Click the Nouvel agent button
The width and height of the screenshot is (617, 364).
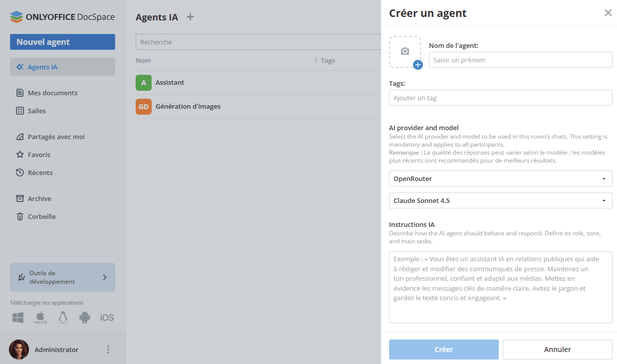62,42
